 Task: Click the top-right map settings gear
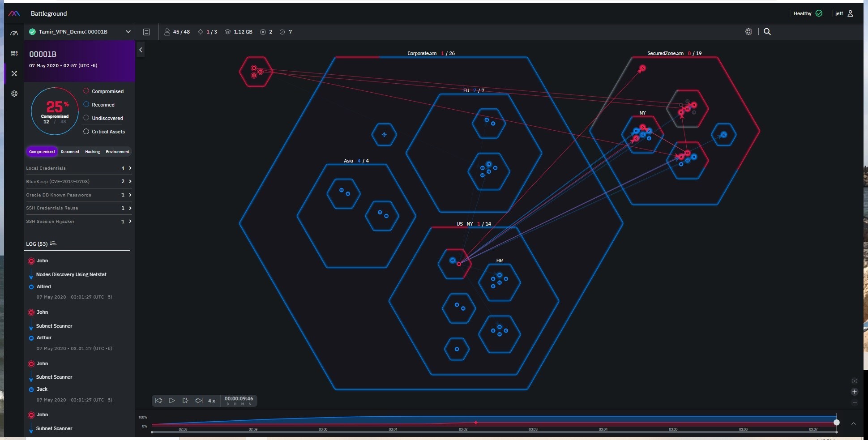pos(748,32)
